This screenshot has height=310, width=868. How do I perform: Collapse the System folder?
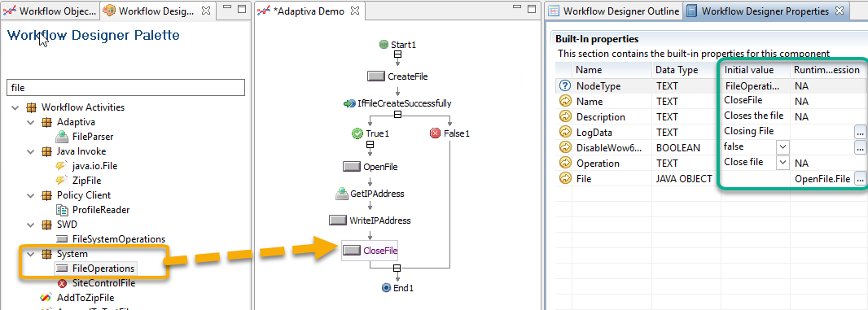[x=31, y=254]
